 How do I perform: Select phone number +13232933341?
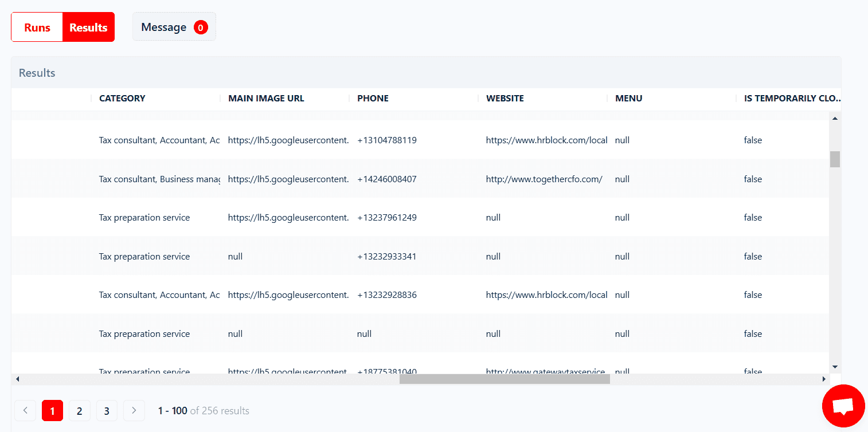click(x=387, y=257)
